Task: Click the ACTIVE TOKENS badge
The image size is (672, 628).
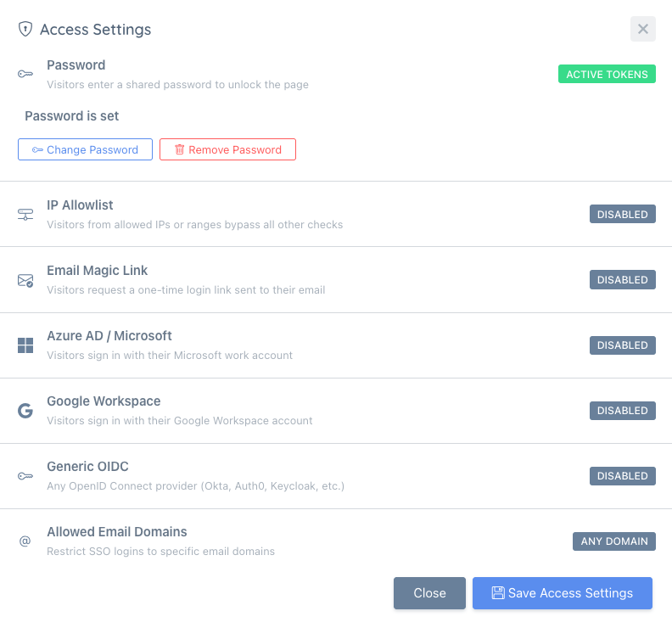Action: click(x=607, y=74)
